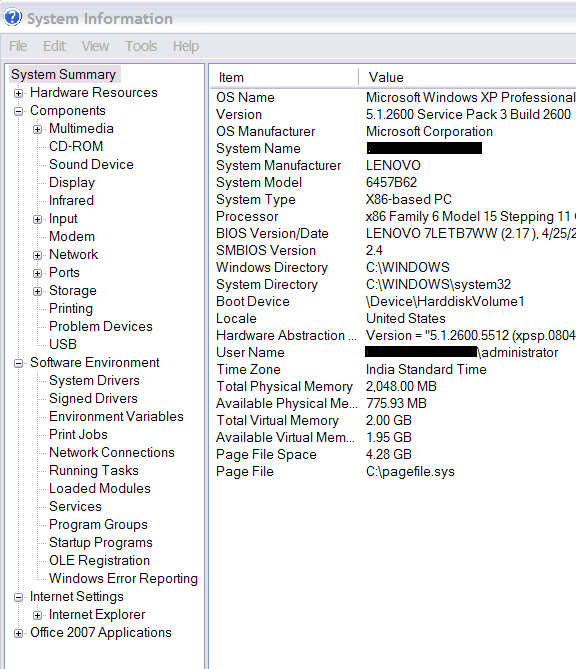
Task: Select the Problem Devices tree item
Action: 101,326
